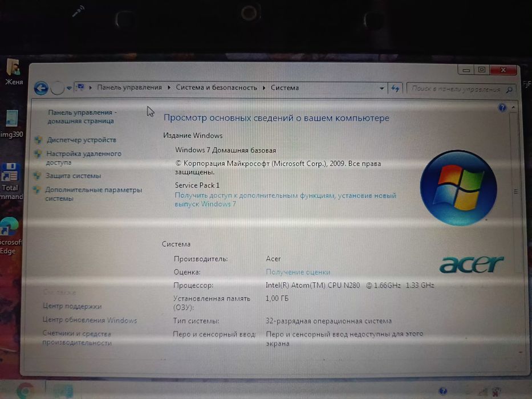
Task: Select breadcrumb 'Система'
Action: 285,88
